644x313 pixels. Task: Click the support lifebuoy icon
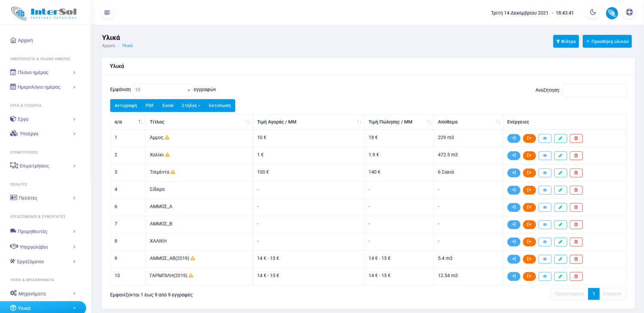tap(629, 12)
